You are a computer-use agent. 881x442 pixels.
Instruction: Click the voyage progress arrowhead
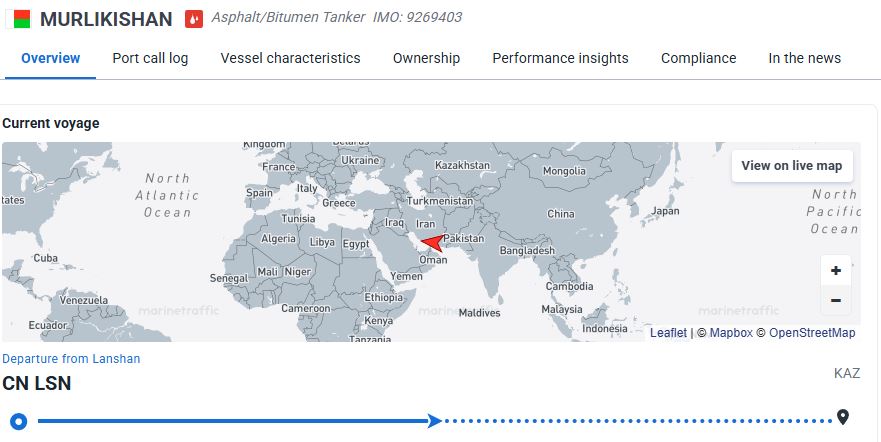[434, 420]
